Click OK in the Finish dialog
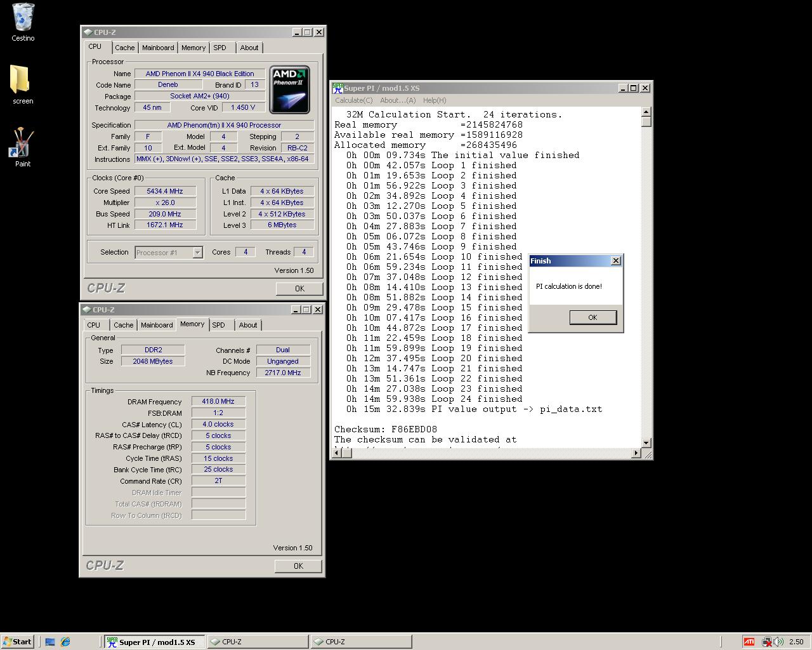812x650 pixels. pos(593,317)
